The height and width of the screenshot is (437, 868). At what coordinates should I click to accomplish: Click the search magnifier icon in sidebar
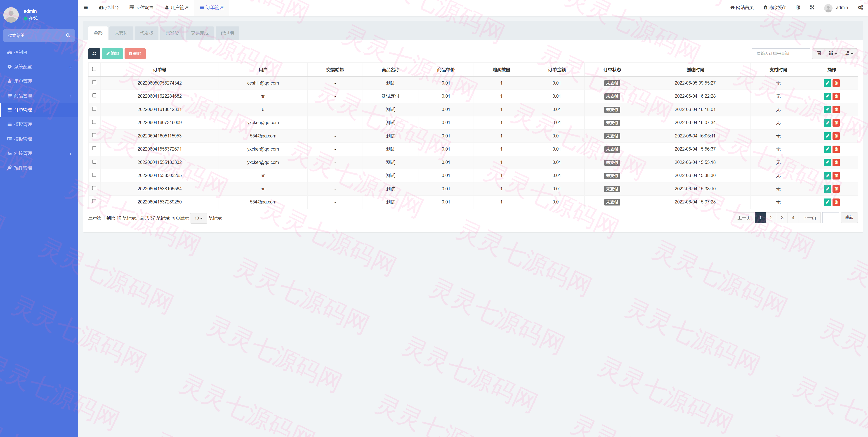pos(68,35)
